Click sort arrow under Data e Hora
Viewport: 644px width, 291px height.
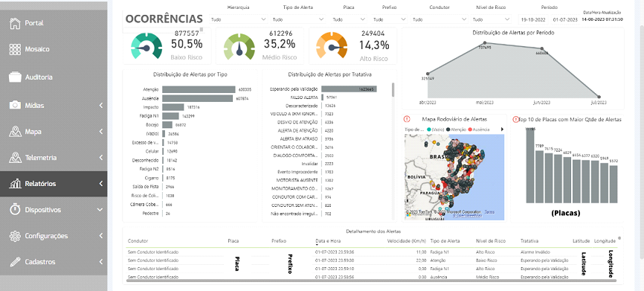tap(317, 245)
